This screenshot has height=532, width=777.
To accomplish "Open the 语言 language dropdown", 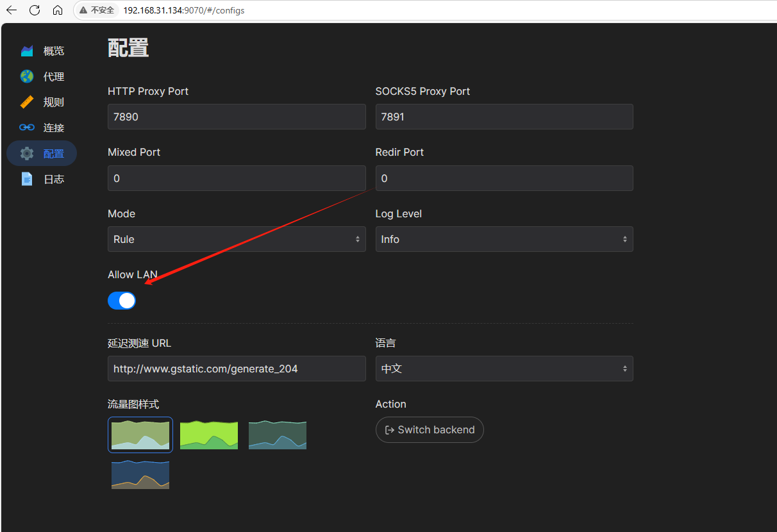I will point(504,369).
